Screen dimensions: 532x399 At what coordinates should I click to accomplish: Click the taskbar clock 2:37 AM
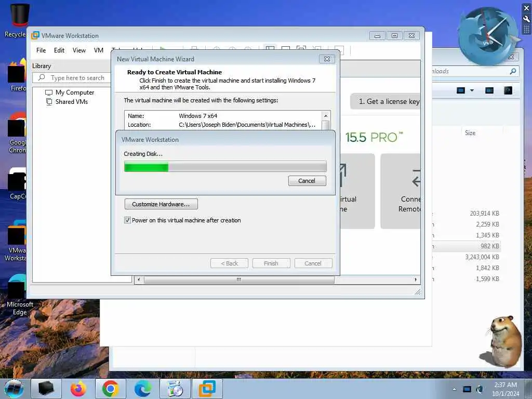click(x=505, y=385)
